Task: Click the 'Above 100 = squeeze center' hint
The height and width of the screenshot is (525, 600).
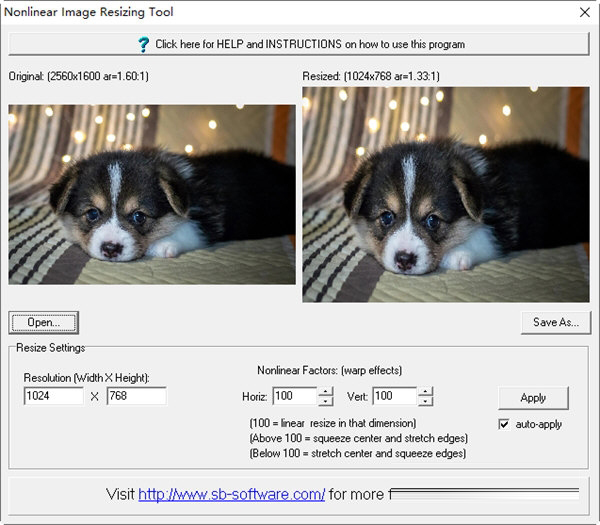Action: [x=359, y=438]
